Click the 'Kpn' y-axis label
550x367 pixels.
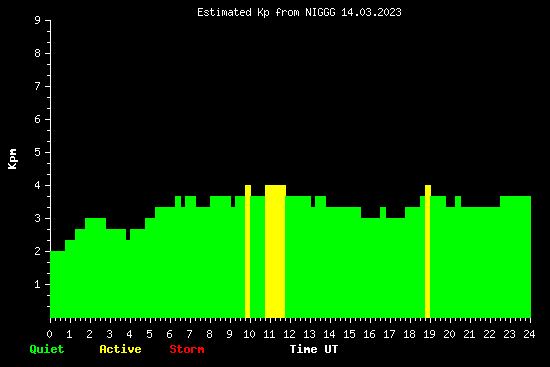click(x=13, y=159)
